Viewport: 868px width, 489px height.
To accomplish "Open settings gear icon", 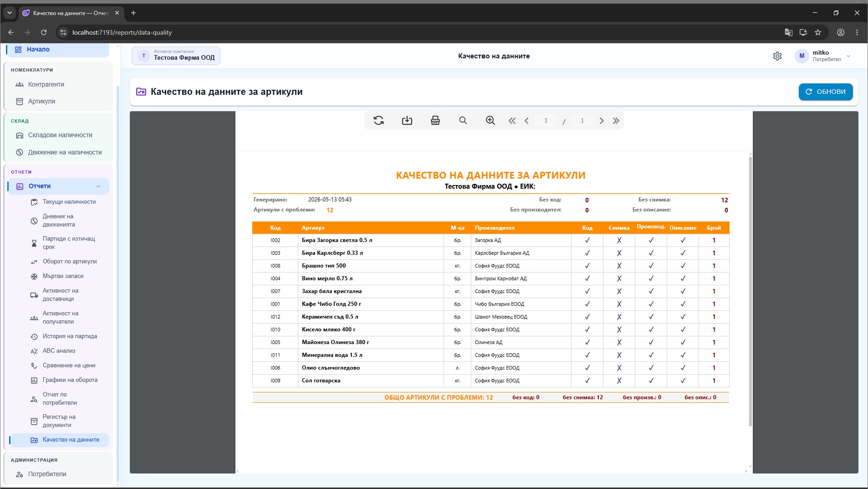I will pyautogui.click(x=777, y=56).
